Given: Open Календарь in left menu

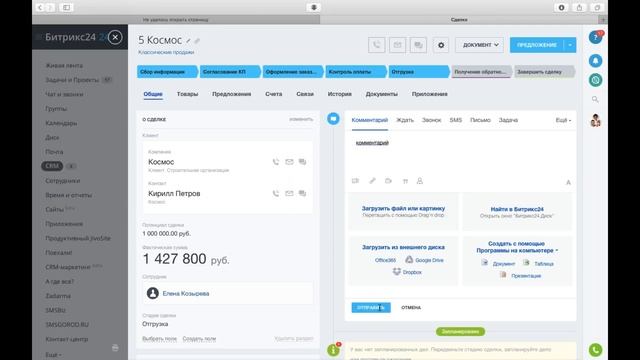Looking at the screenshot, I should (61, 123).
